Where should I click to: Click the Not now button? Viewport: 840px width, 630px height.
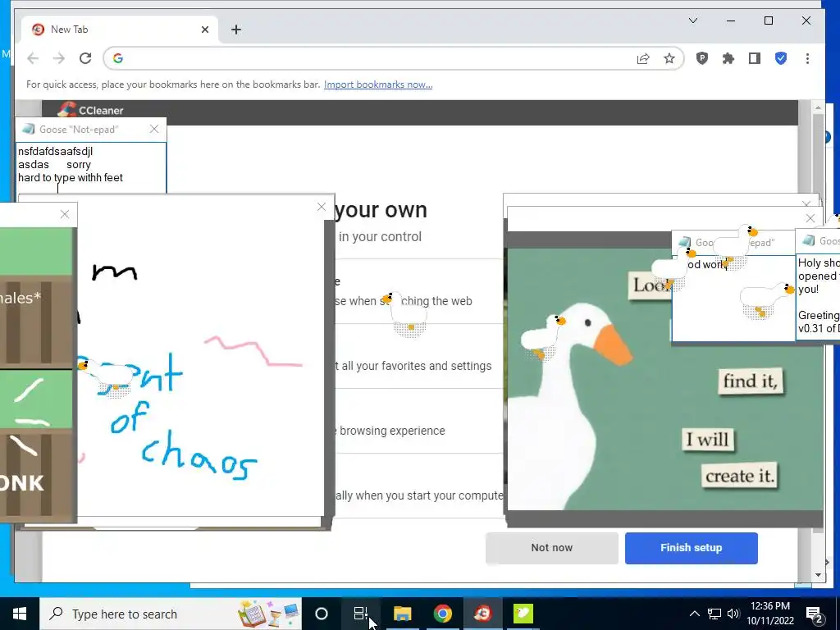[x=552, y=547]
